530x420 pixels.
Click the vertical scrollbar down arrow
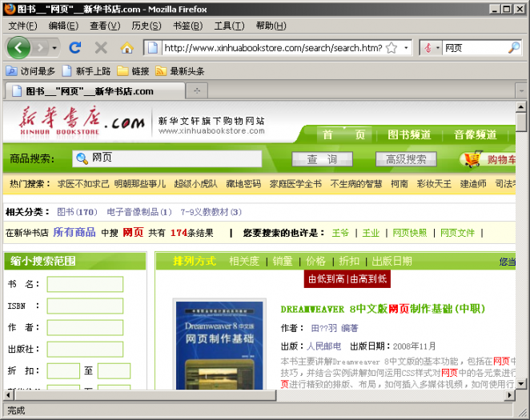coord(521,384)
